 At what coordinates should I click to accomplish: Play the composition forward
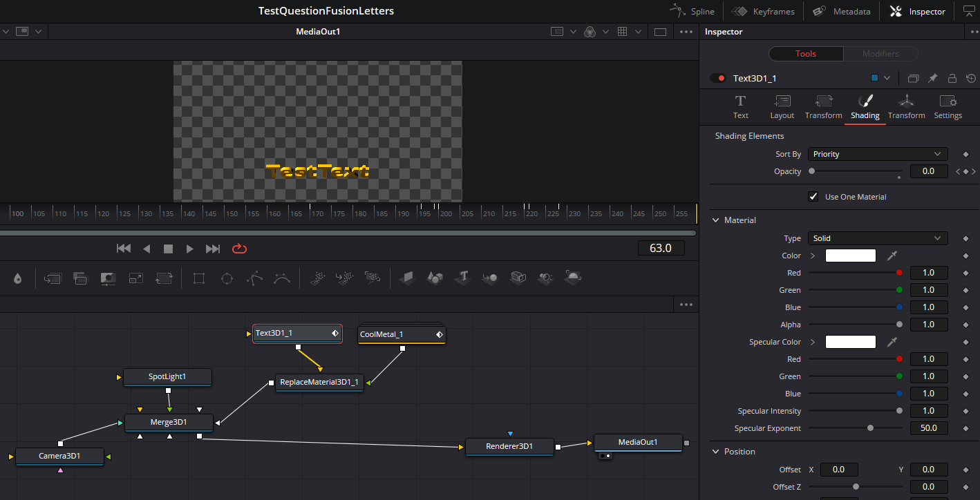189,249
